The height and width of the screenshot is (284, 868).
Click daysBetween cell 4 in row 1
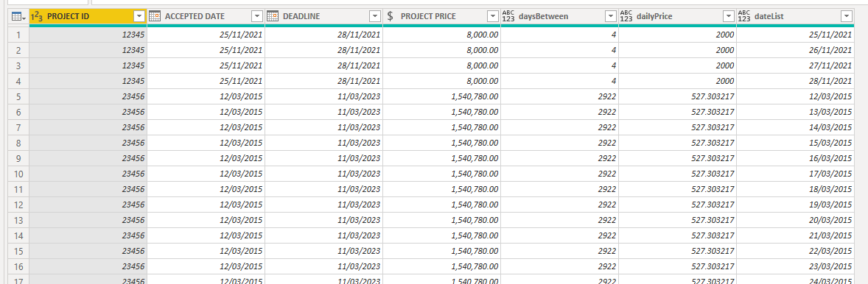pyautogui.click(x=560, y=35)
